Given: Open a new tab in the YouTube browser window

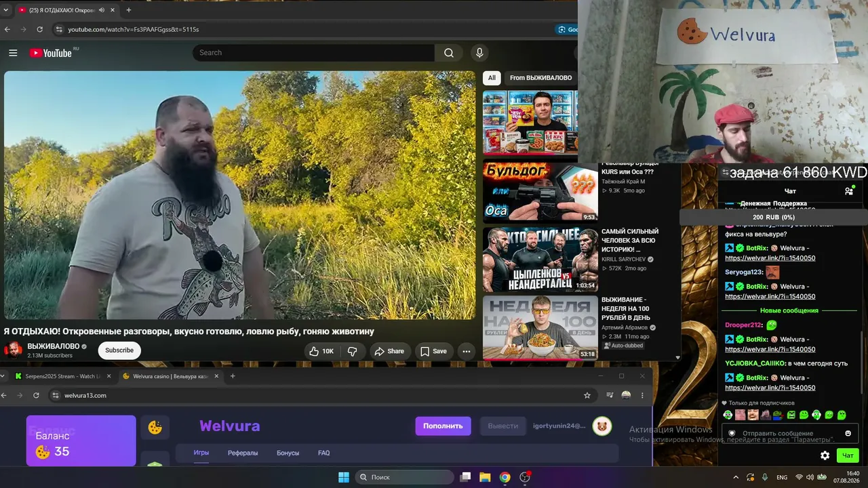Looking at the screenshot, I should click(129, 10).
